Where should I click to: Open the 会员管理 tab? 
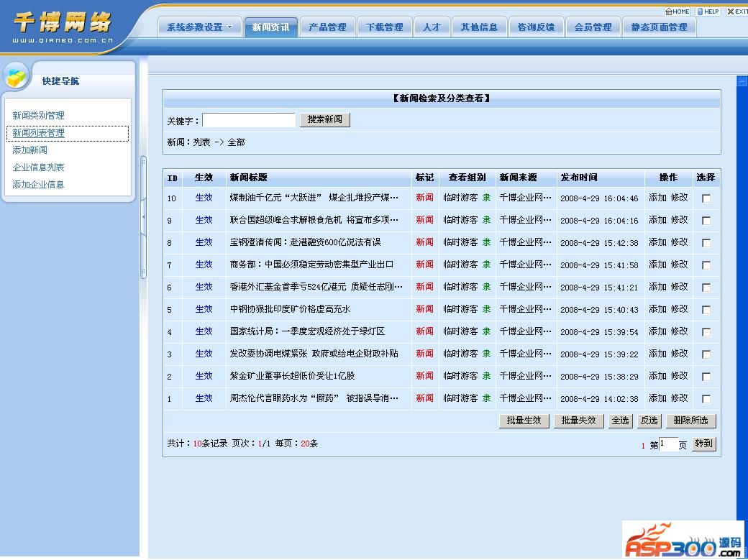pyautogui.click(x=593, y=27)
